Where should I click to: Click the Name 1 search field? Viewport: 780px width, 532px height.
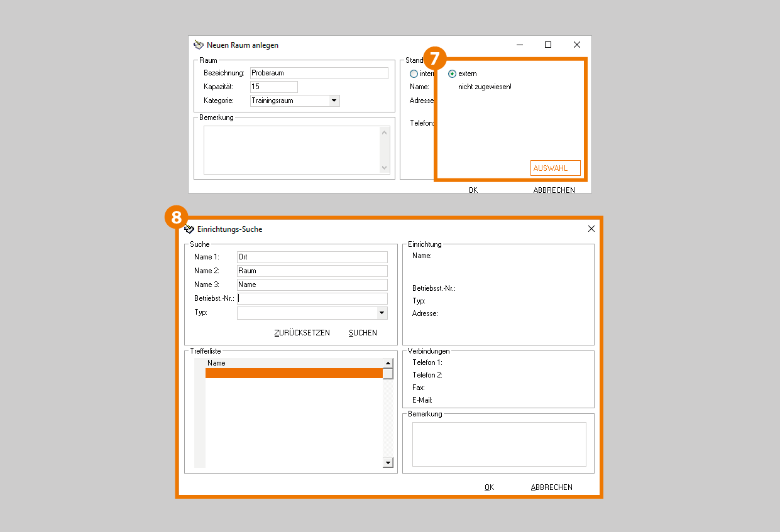click(x=312, y=257)
